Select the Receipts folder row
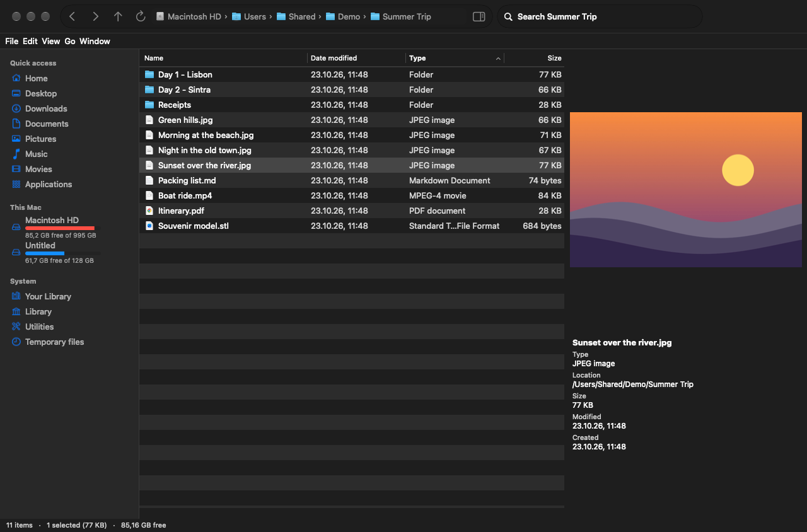Screen dimensions: 807x532 coord(352,105)
